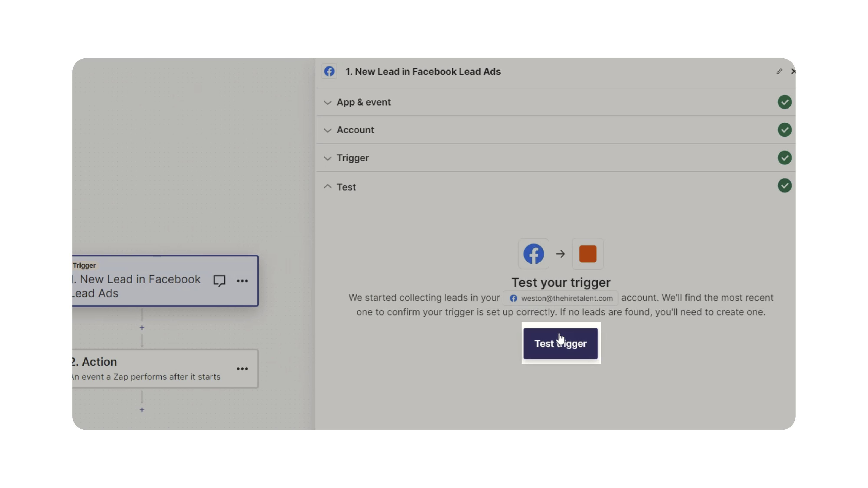Click green checkmark beside App & event
The image size is (868, 488).
784,102
